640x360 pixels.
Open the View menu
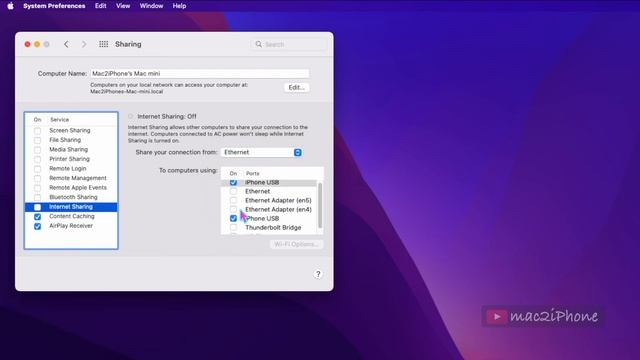tap(123, 6)
